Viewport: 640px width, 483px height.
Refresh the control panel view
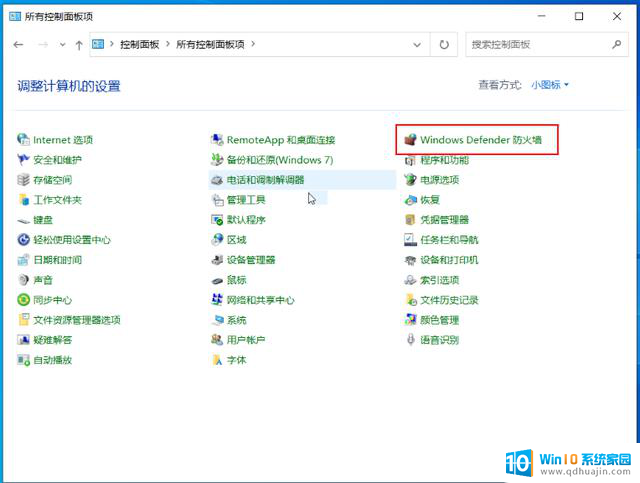[444, 45]
